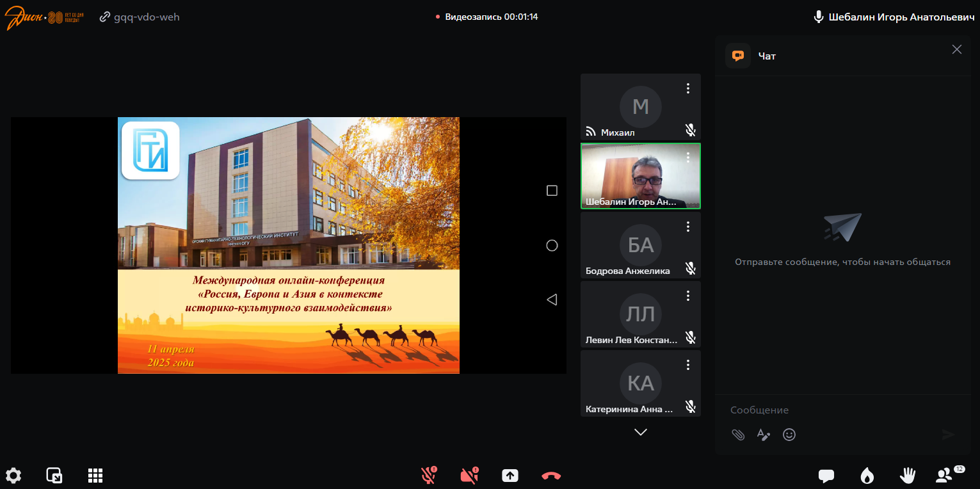Tap the Android triangle back button
Screen dimensions: 980x489
pyautogui.click(x=552, y=300)
